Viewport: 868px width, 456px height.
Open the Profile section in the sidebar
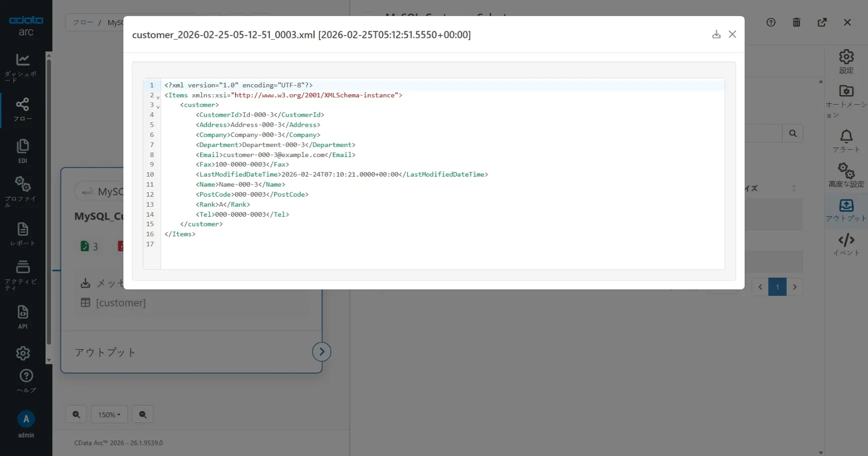click(x=23, y=192)
